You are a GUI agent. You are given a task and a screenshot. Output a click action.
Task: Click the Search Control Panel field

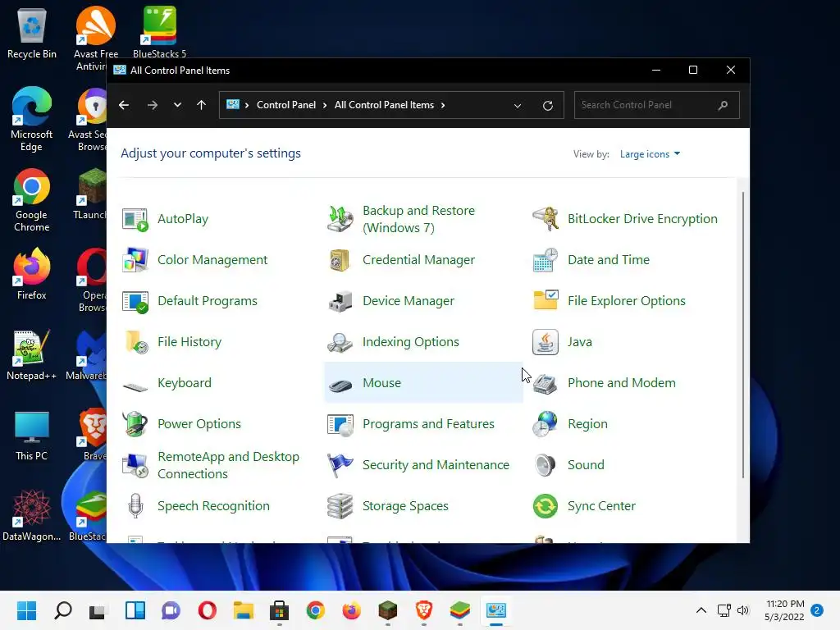(657, 105)
